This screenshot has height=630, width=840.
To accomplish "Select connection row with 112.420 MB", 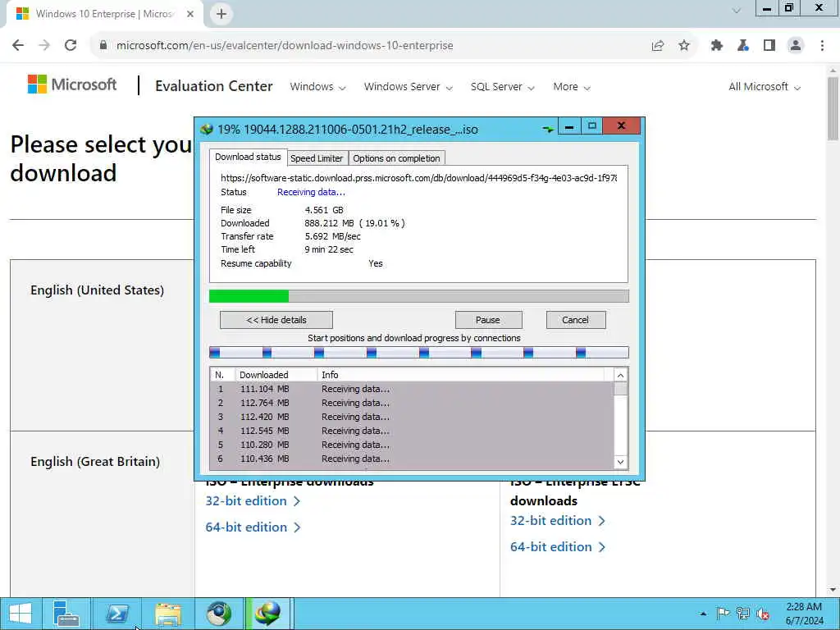I will tap(412, 417).
